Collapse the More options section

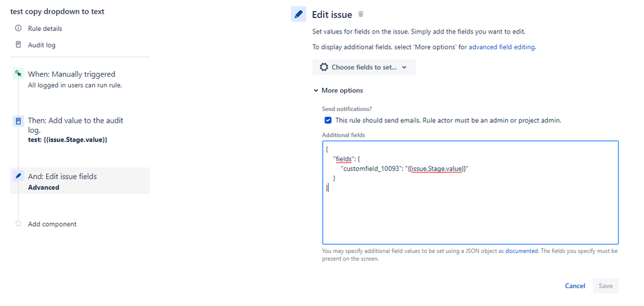(x=338, y=90)
